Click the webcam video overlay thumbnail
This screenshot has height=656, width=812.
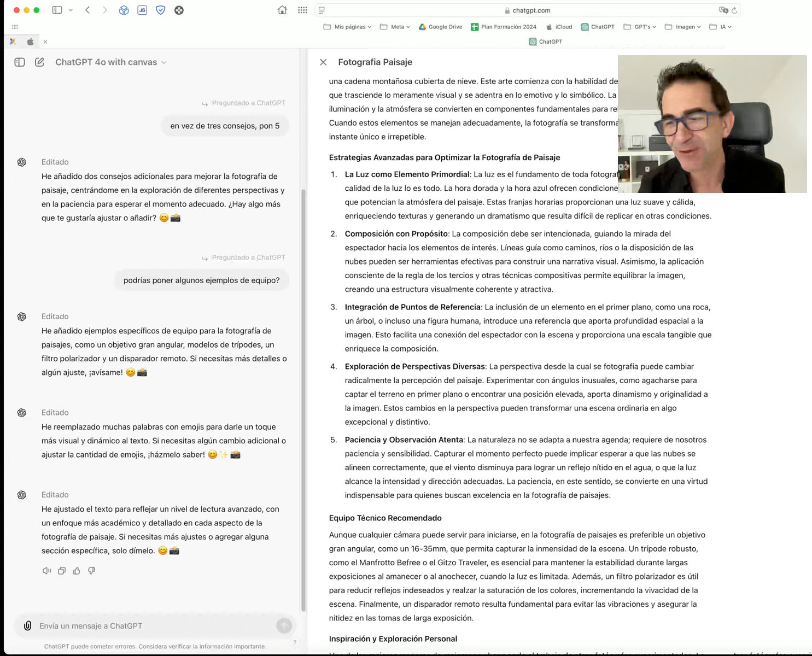[x=712, y=124]
